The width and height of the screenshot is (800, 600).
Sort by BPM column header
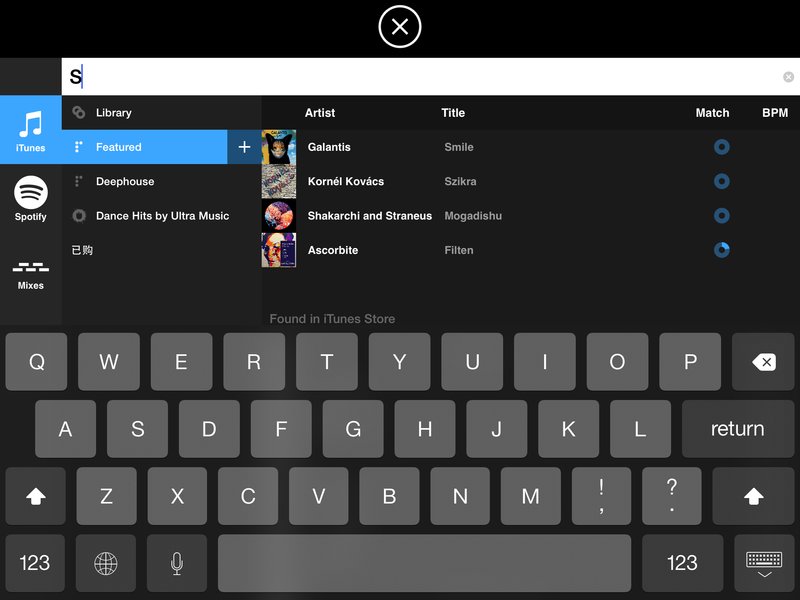[x=775, y=113]
